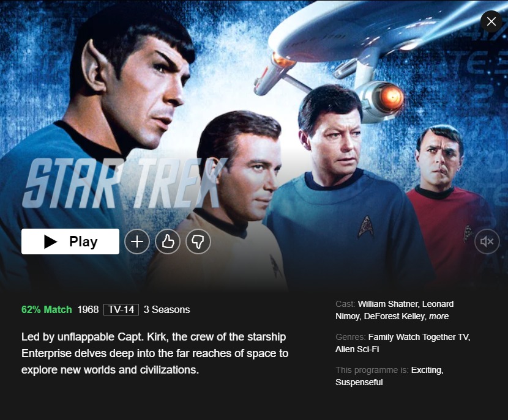Start playing Star Trek with Play button

[x=70, y=241]
